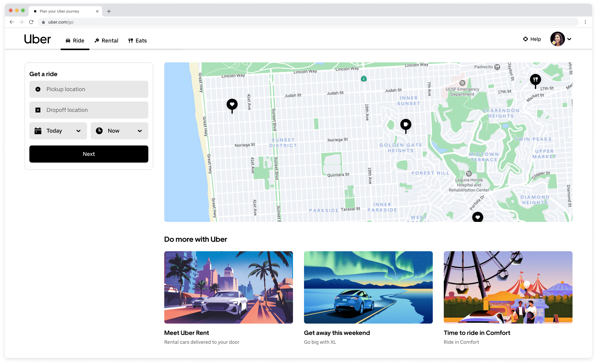Click the Inner Sunset map label
Image resolution: width=597 pixels, height=364 pixels.
[409, 101]
